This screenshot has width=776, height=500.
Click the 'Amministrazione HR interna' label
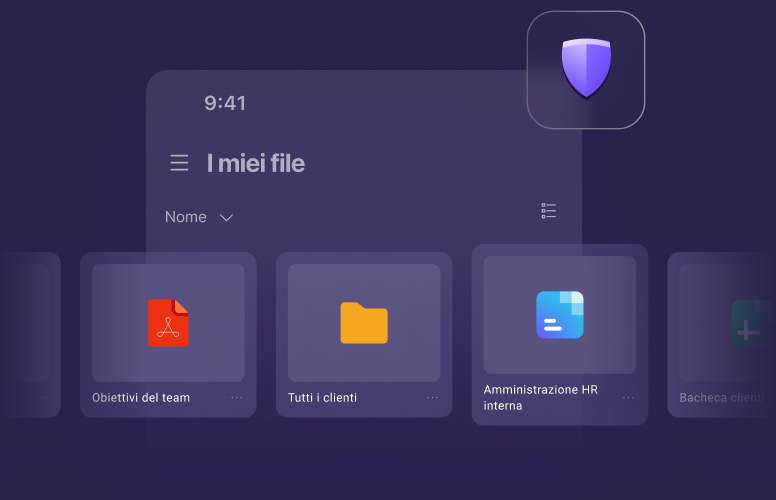pos(540,397)
